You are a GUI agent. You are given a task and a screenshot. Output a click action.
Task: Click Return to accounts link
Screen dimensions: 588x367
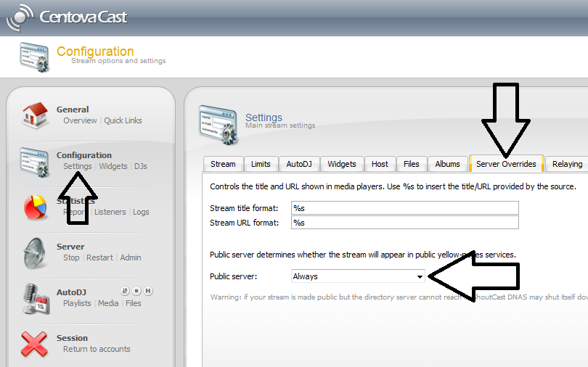click(x=97, y=349)
